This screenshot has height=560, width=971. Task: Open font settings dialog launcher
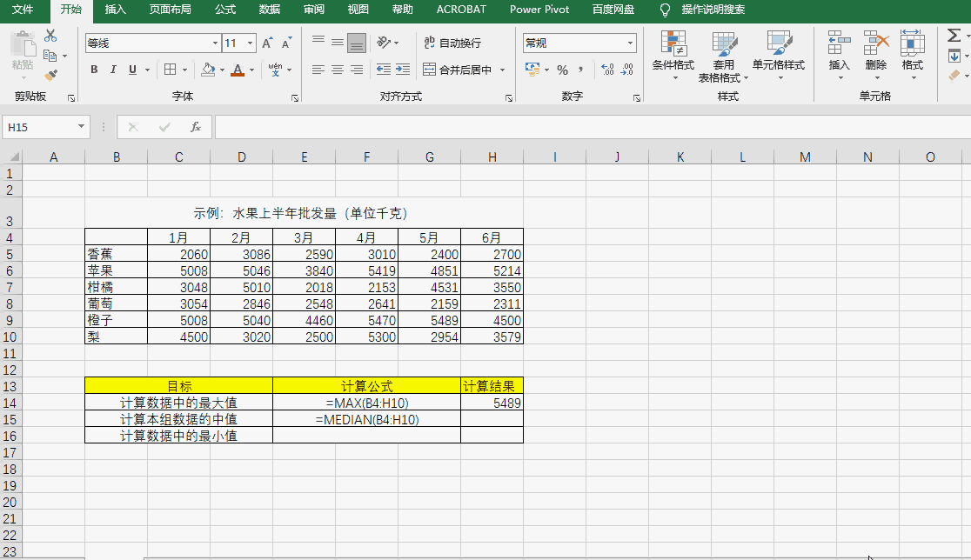coord(295,97)
